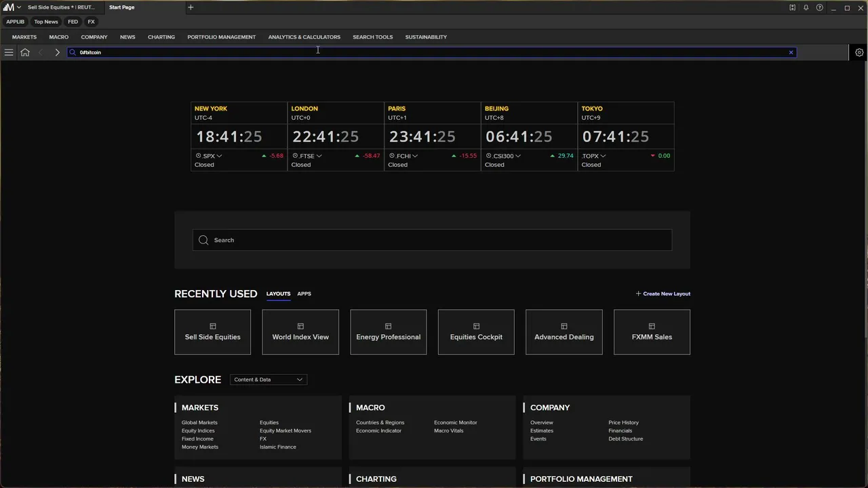Navigate back with the left arrow
The height and width of the screenshot is (488, 868).
click(41, 52)
